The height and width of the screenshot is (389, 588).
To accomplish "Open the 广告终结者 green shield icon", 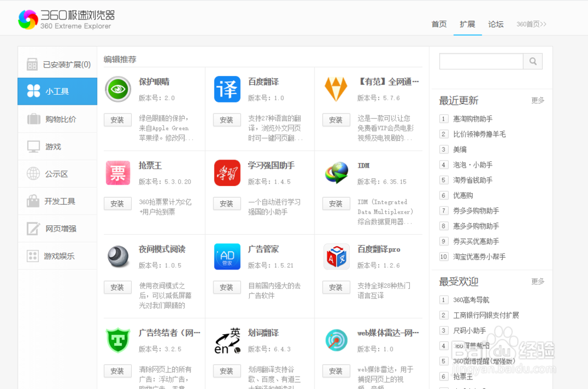I will (x=118, y=340).
